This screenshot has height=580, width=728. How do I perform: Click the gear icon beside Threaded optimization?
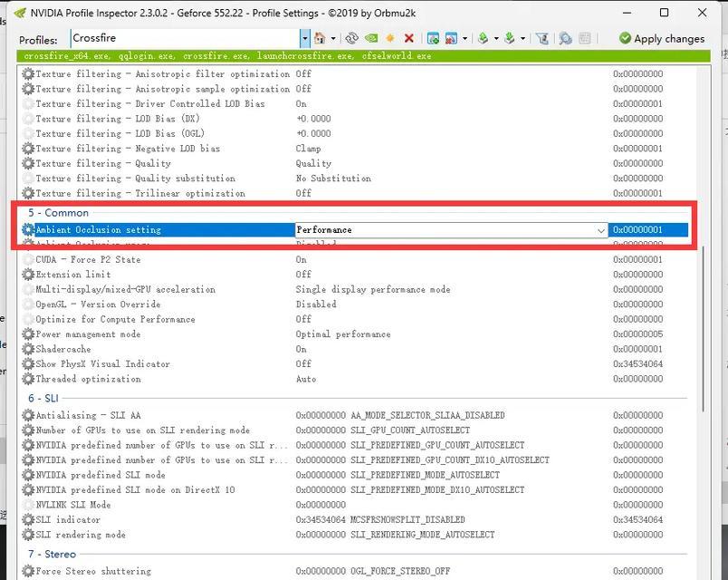point(28,379)
